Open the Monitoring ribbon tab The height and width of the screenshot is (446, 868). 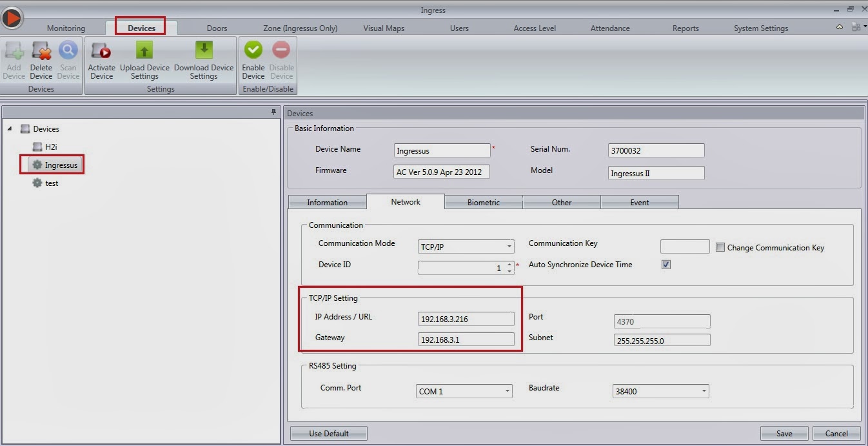click(66, 28)
